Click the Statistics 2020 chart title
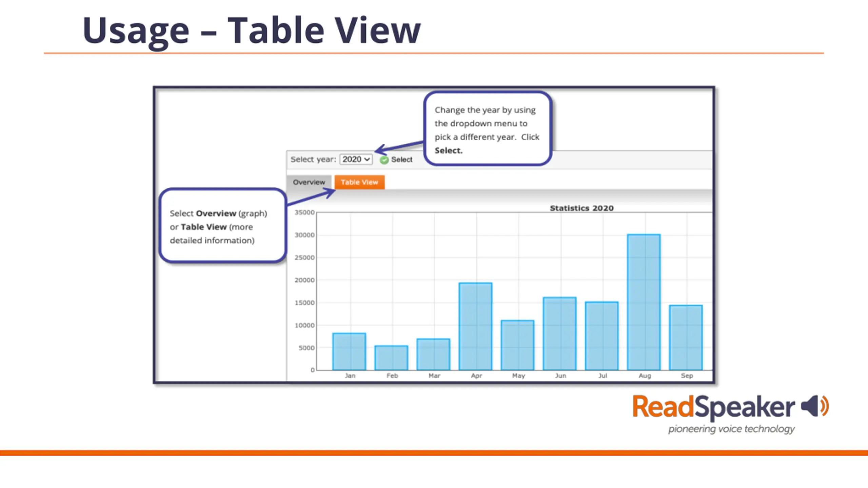 pos(581,208)
